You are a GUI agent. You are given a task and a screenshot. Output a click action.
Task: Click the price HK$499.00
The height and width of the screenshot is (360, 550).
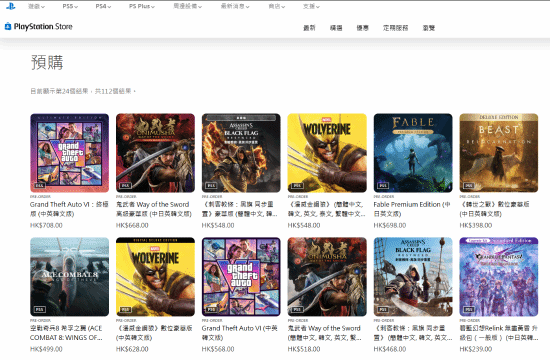coord(46,349)
